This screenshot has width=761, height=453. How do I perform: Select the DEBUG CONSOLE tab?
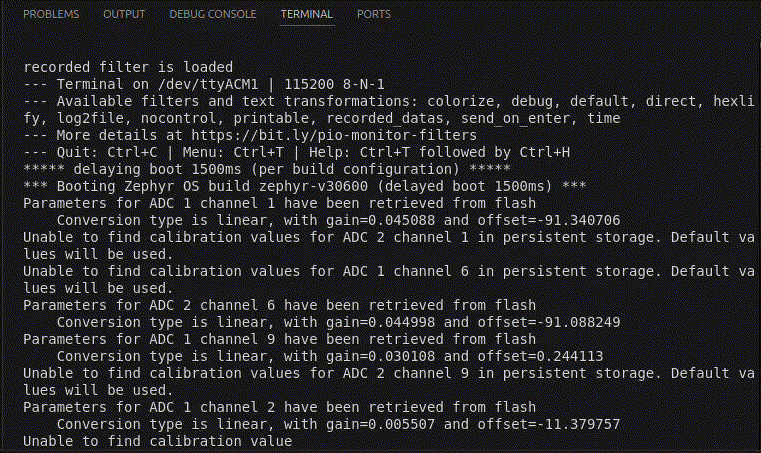pos(213,14)
